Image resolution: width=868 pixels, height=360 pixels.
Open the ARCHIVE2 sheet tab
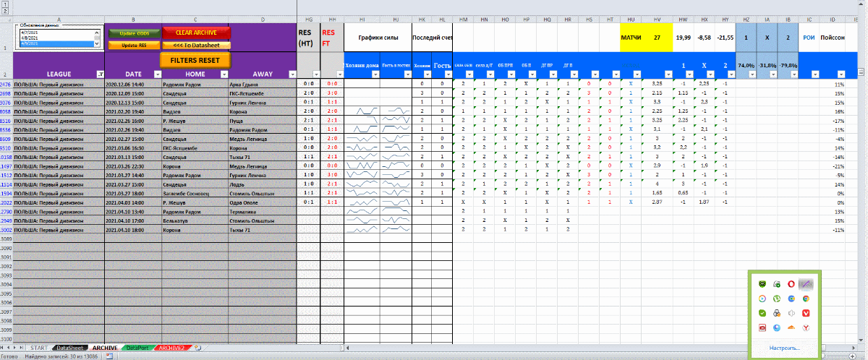pos(172,348)
